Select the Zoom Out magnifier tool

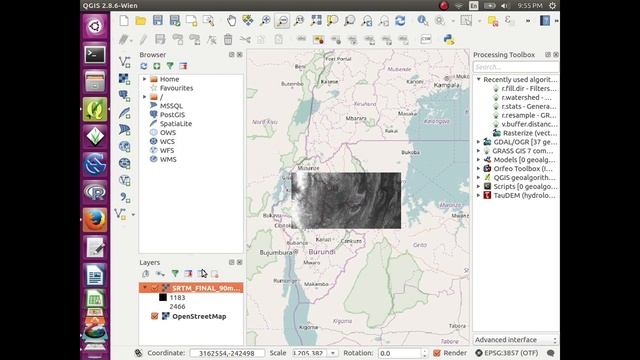click(x=282, y=20)
